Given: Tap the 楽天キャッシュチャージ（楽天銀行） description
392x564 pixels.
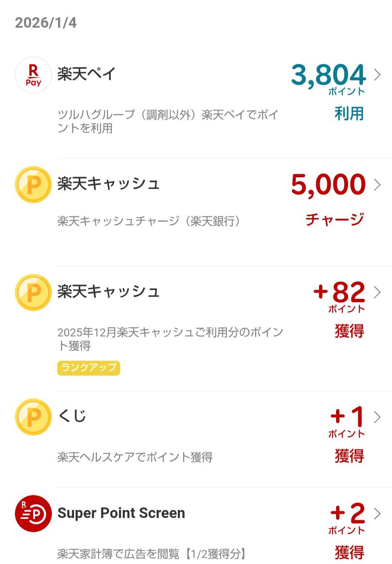Looking at the screenshot, I should click(x=149, y=221).
